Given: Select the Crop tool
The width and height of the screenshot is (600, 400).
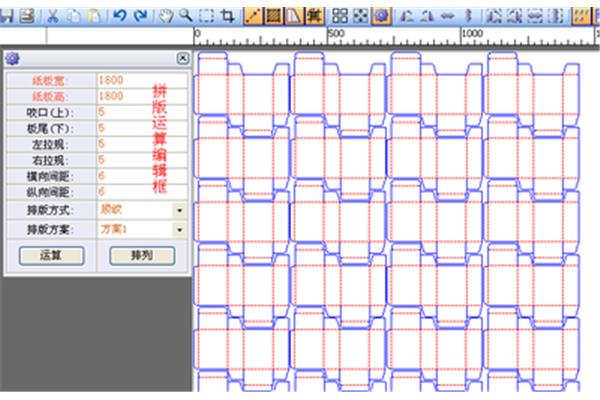Looking at the screenshot, I should 227,16.
